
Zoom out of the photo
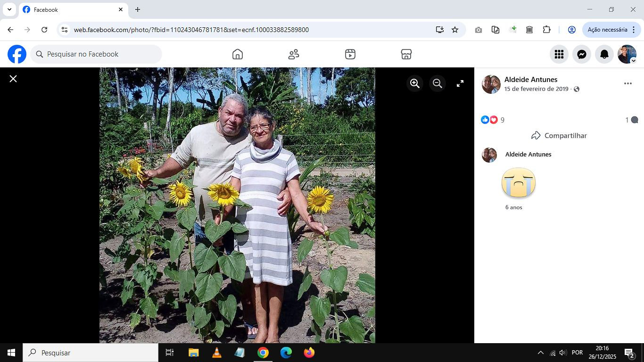tap(438, 83)
